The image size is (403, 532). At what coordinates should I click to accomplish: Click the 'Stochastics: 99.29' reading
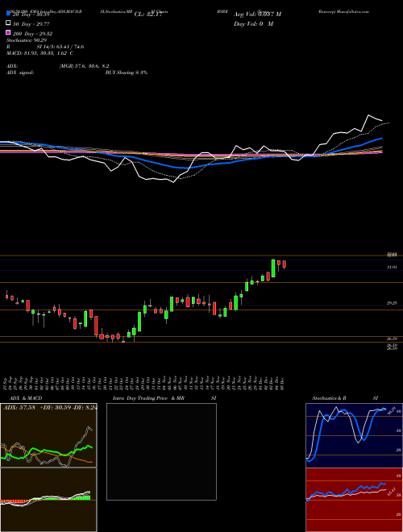[26, 40]
